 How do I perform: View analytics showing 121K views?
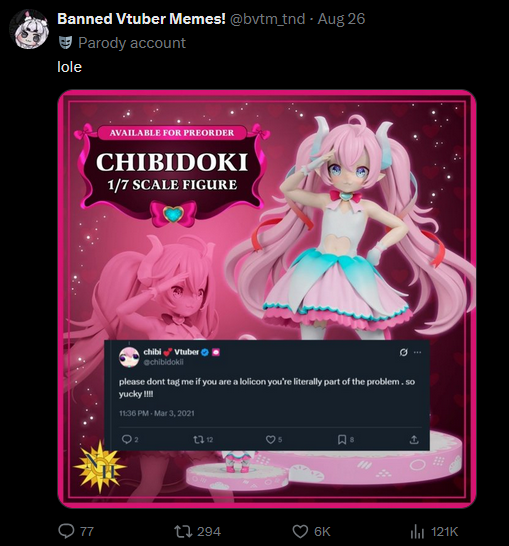[417, 531]
